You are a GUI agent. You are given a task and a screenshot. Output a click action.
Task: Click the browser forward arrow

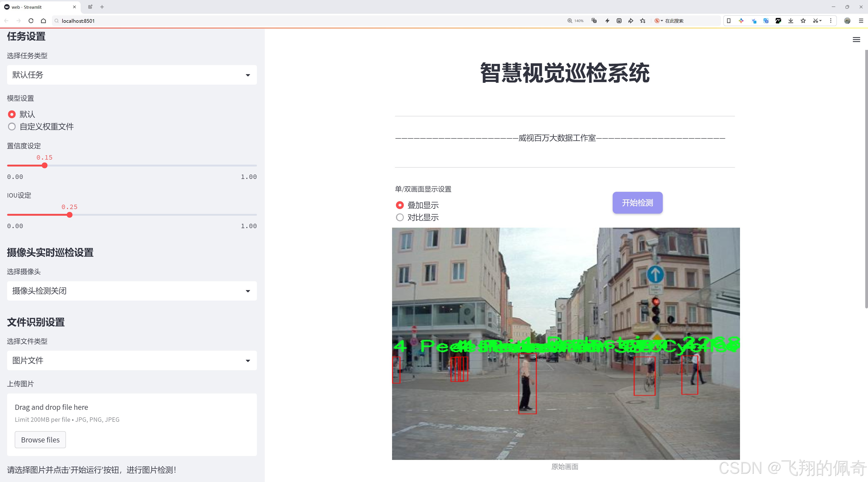pos(19,20)
